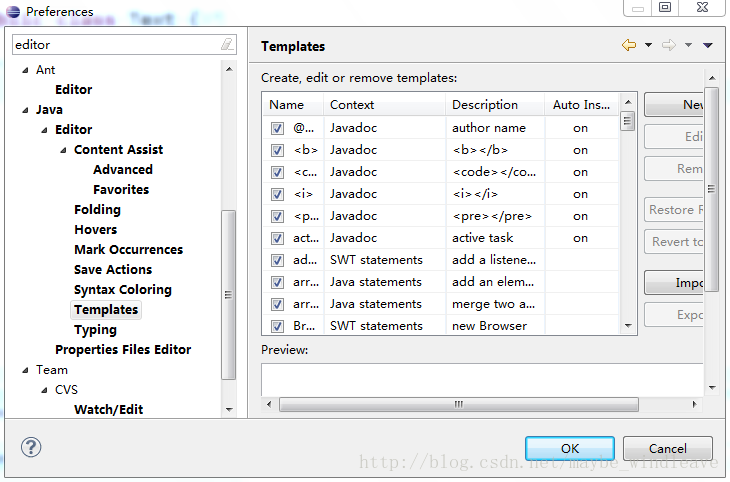This screenshot has width=730, height=482.
Task: Select Syntax Coloring in the tree
Action: click(122, 290)
